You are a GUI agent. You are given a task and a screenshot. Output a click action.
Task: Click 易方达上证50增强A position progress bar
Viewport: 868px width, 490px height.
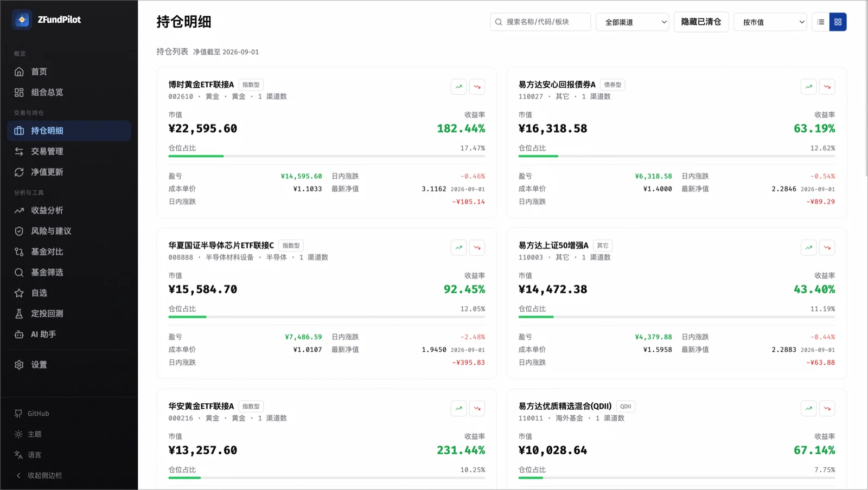pos(676,317)
